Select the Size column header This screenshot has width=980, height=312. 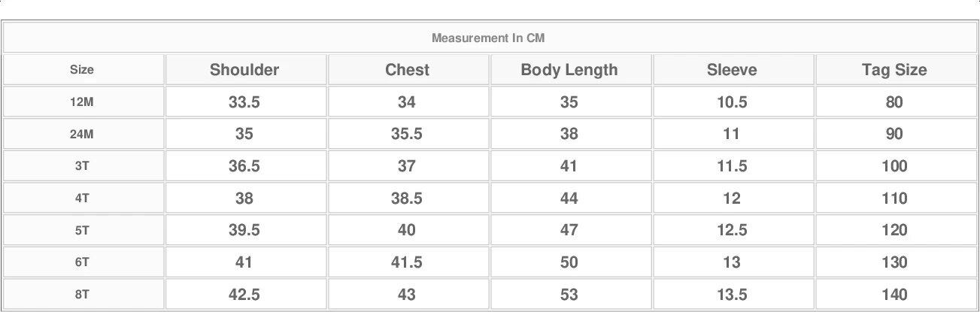[x=82, y=70]
